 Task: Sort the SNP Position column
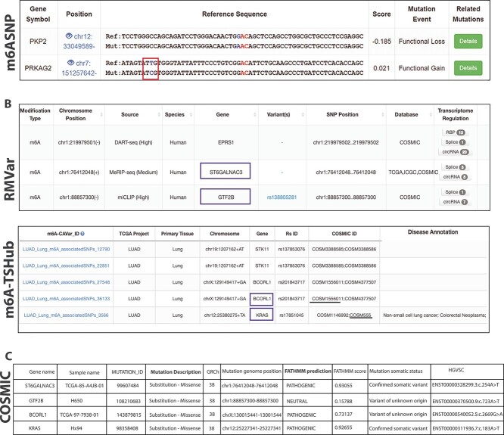[383, 115]
